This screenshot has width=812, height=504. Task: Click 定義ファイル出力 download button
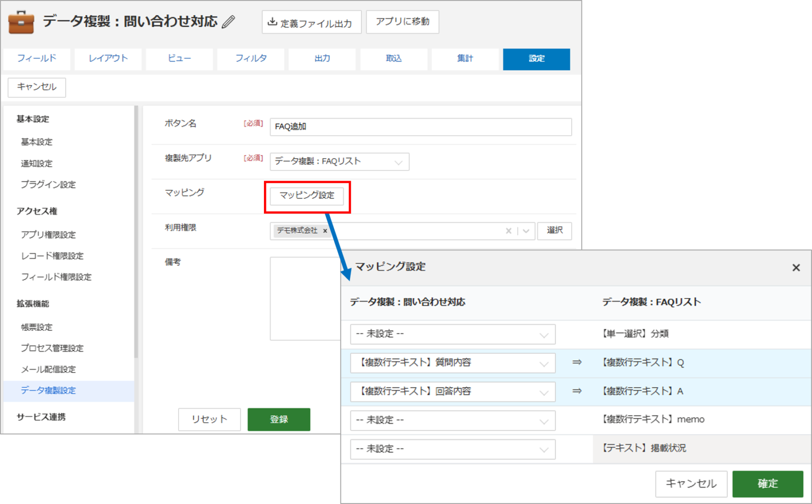(312, 22)
